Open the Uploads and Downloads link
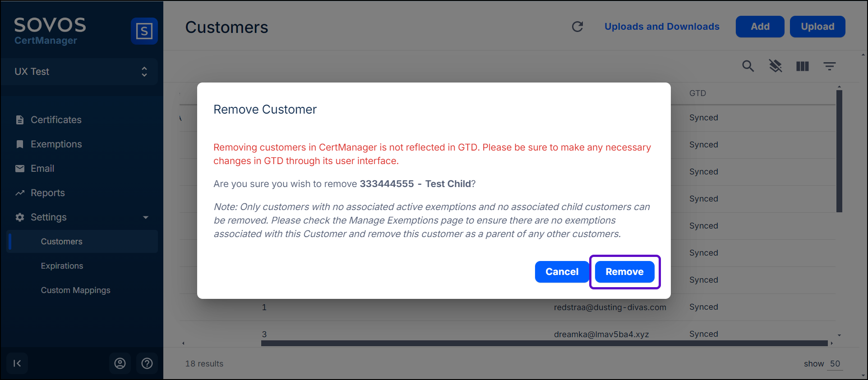Image resolution: width=868 pixels, height=380 pixels. click(662, 27)
